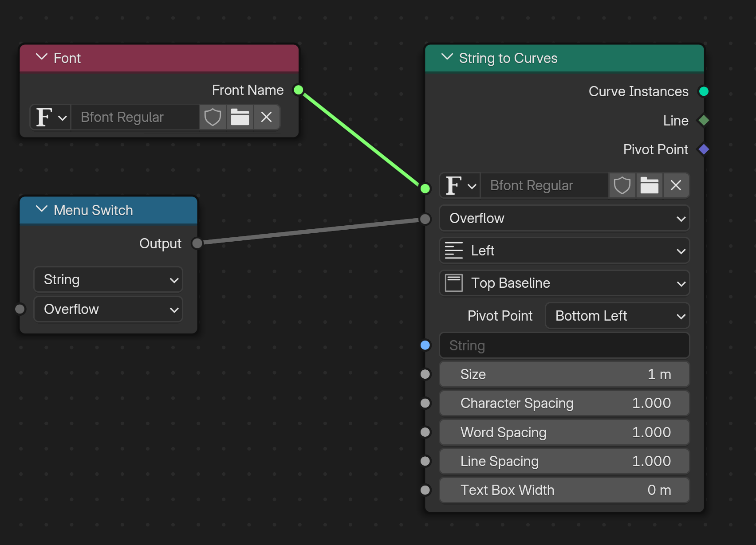Click the Size 1 m field
The image size is (756, 545).
pyautogui.click(x=564, y=374)
